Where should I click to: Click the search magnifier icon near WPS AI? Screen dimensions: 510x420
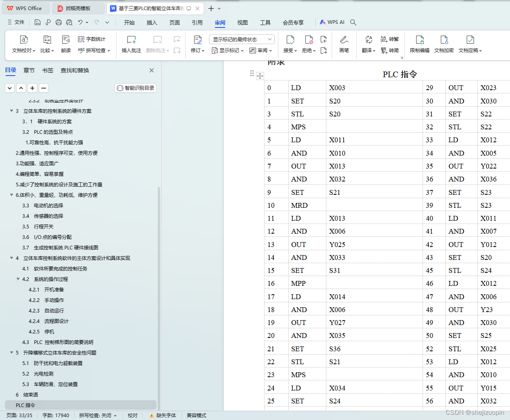pyautogui.click(x=353, y=22)
